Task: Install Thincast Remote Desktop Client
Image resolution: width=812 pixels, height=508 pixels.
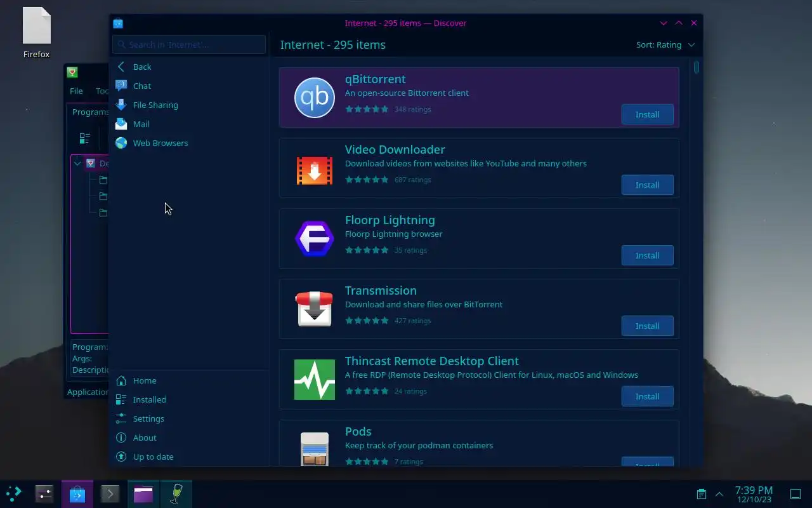Action: tap(647, 396)
